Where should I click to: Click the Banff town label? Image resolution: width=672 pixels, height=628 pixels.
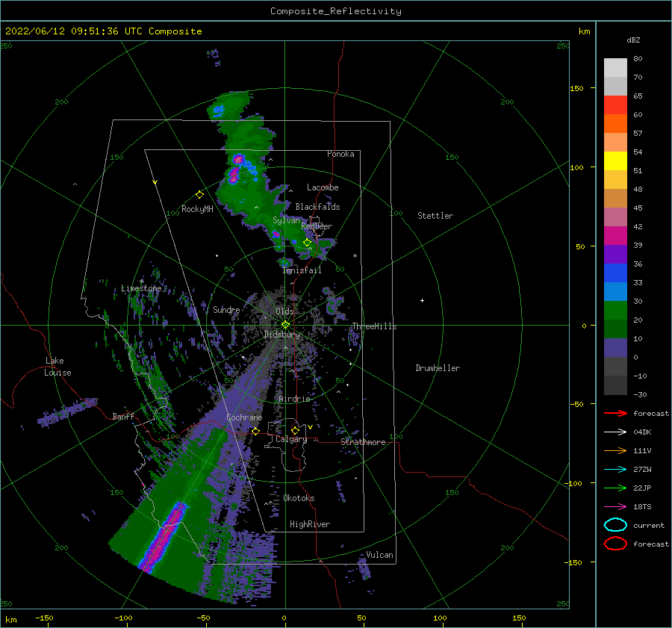[123, 416]
